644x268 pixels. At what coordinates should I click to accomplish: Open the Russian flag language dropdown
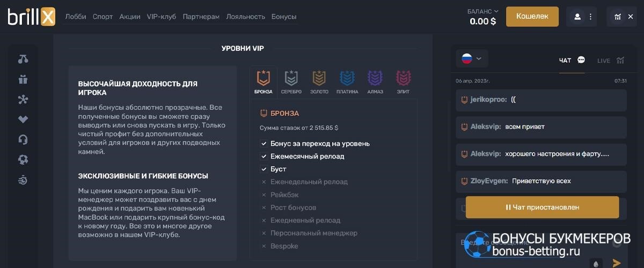pyautogui.click(x=472, y=59)
